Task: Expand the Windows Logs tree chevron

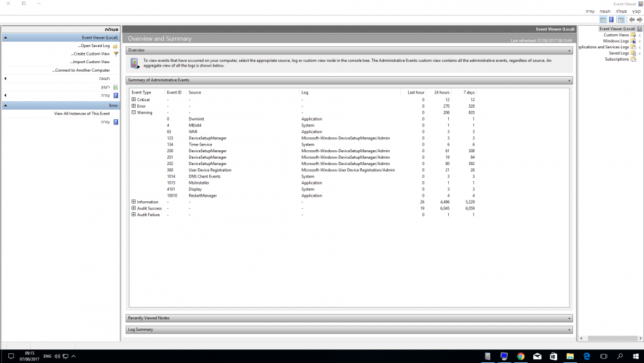Action: pos(640,41)
